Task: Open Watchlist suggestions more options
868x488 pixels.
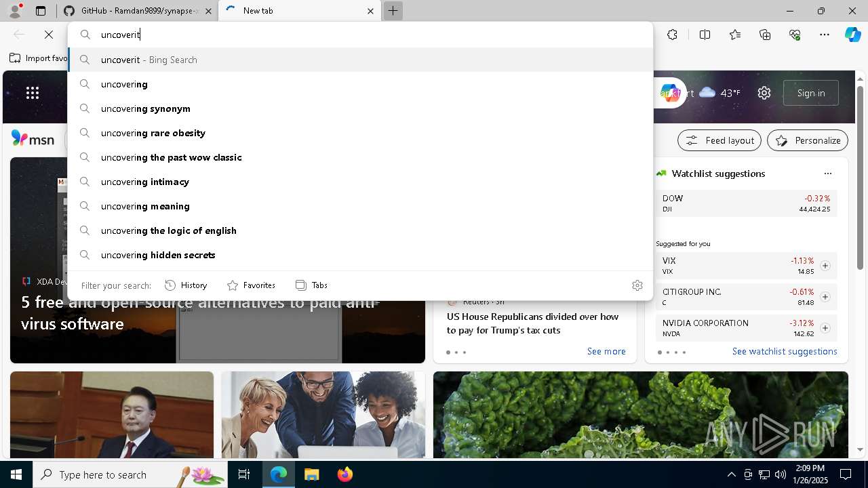Action: pyautogui.click(x=827, y=174)
